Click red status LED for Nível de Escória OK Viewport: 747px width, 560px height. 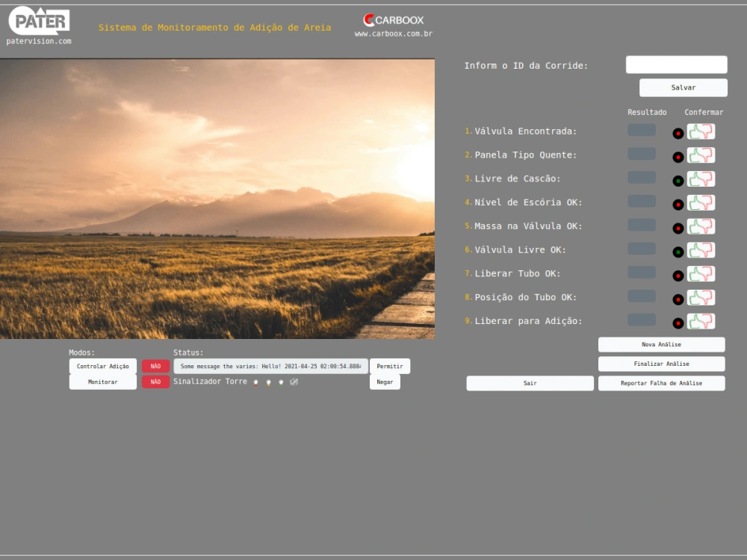678,205
